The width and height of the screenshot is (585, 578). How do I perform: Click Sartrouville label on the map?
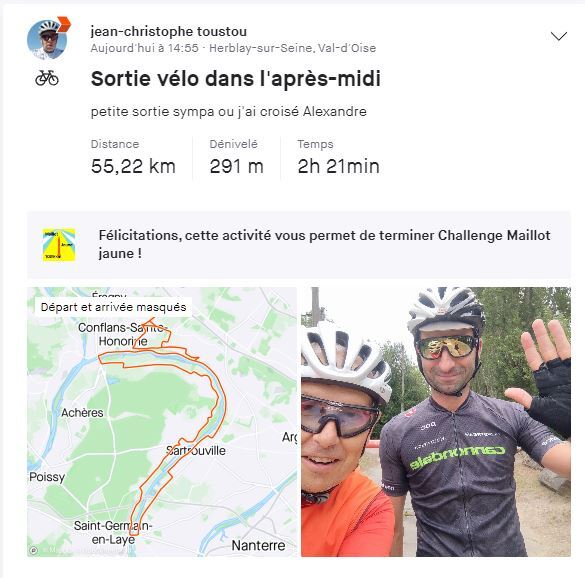[x=196, y=450]
